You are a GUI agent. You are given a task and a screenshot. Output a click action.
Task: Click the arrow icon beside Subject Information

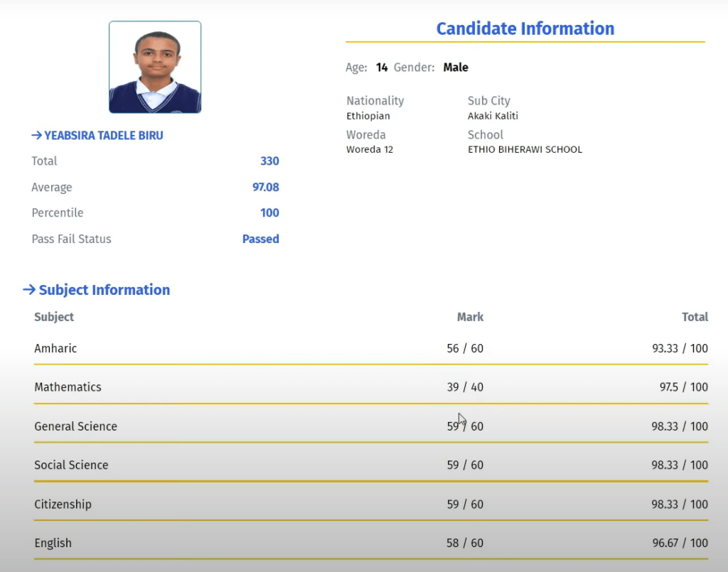[x=29, y=290]
